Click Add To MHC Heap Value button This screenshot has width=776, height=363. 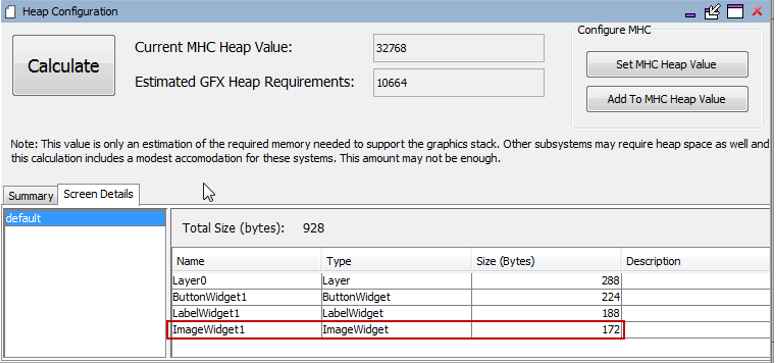667,99
